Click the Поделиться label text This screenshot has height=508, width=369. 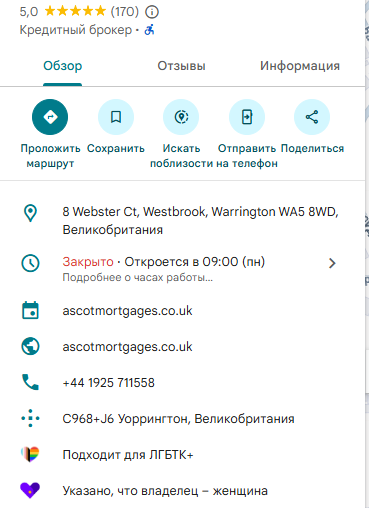(312, 148)
